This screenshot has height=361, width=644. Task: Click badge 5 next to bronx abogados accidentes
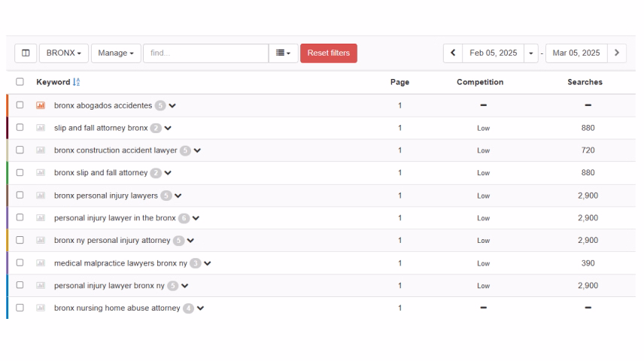pos(160,105)
